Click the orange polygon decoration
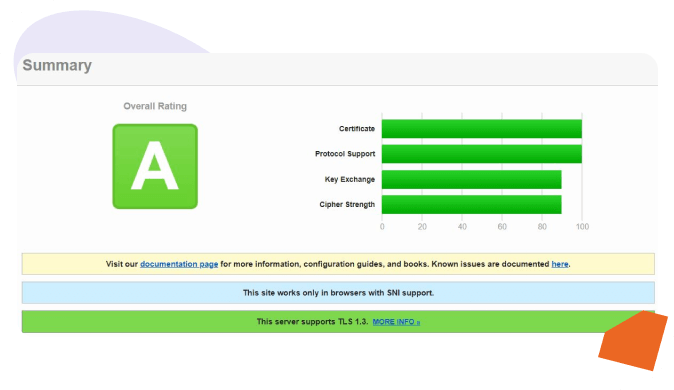674x390 pixels. click(x=633, y=341)
